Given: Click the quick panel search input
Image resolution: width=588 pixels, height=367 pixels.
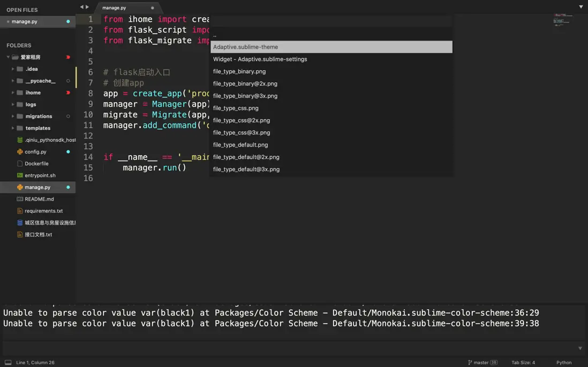Looking at the screenshot, I should point(331,21).
